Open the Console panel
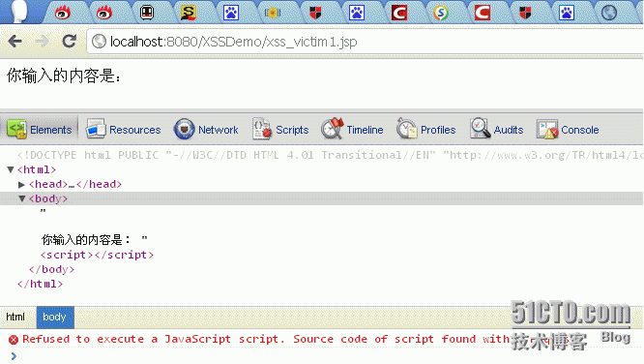The width and height of the screenshot is (644, 364). point(568,130)
